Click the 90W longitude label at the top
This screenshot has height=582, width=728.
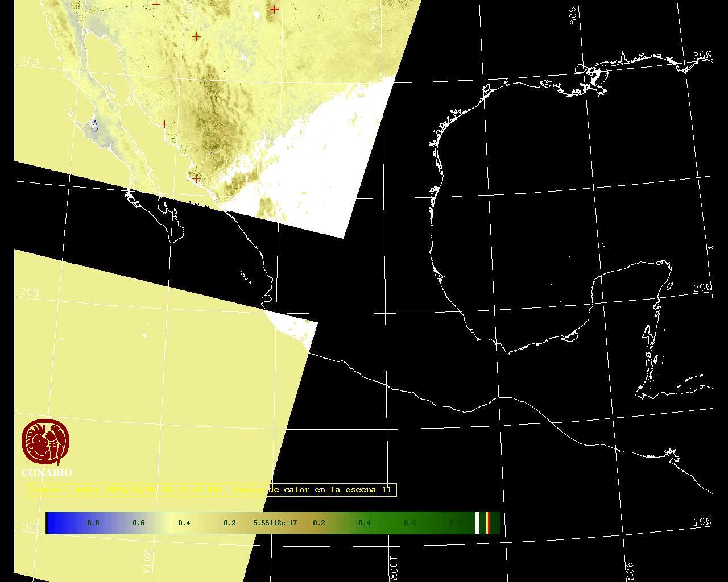(573, 16)
